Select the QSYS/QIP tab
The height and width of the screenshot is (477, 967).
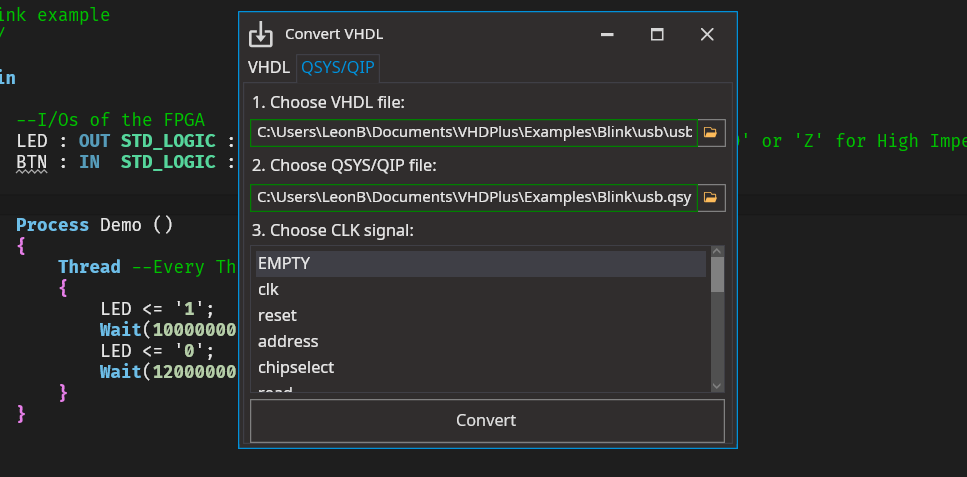coord(337,68)
